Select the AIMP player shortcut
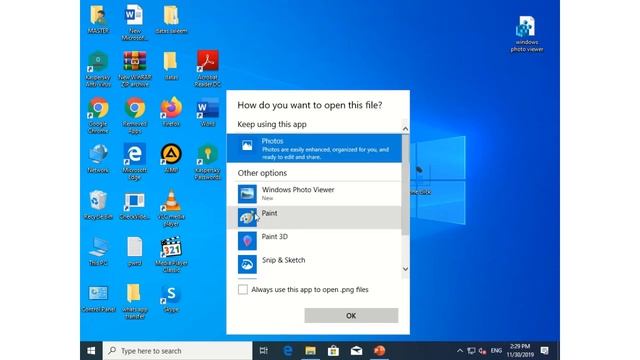 [171, 159]
